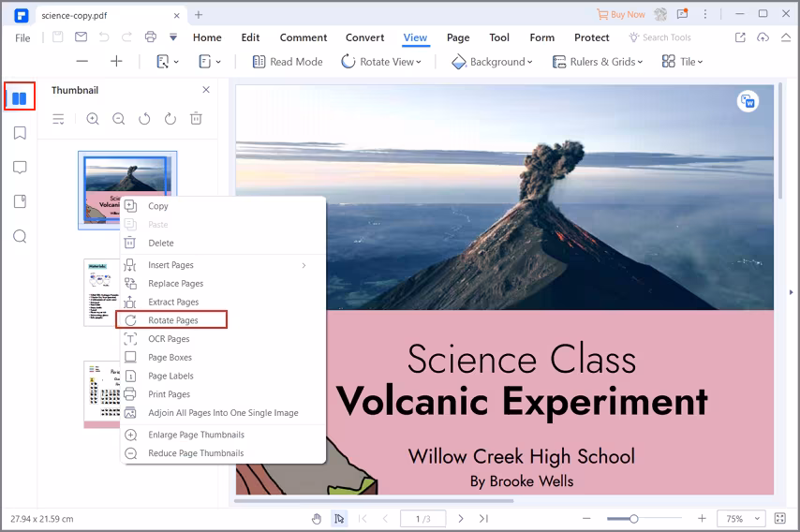Delete selected thumbnail with trash icon
The image size is (800, 532).
click(x=196, y=119)
